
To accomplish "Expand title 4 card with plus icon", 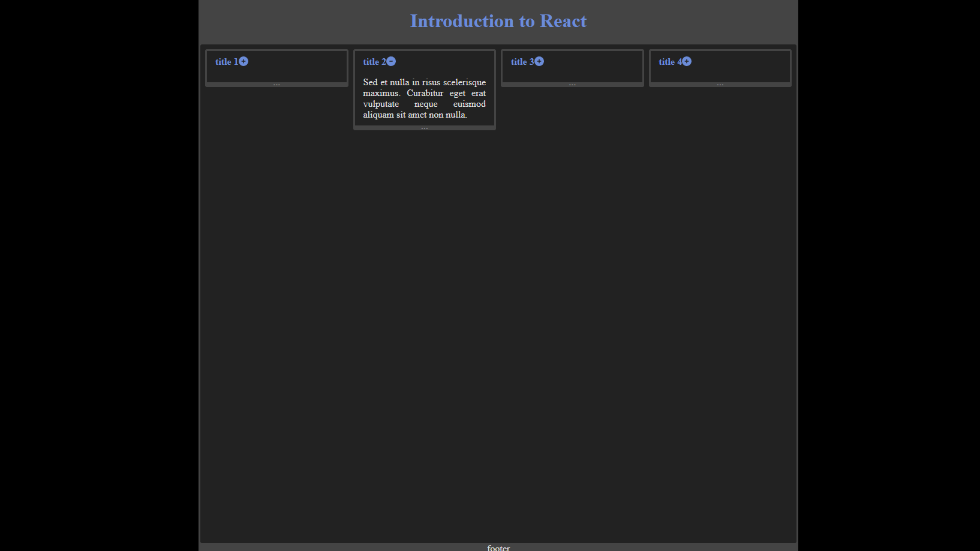I will coord(687,61).
